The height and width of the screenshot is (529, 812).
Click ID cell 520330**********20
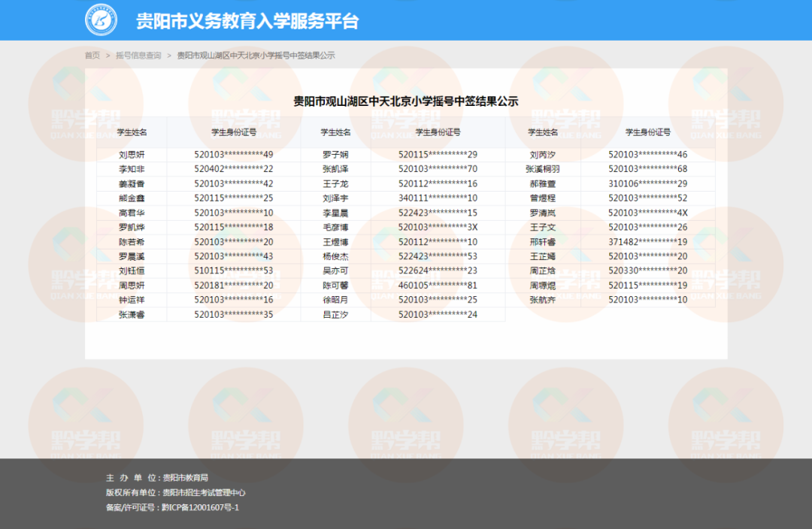[x=648, y=271]
